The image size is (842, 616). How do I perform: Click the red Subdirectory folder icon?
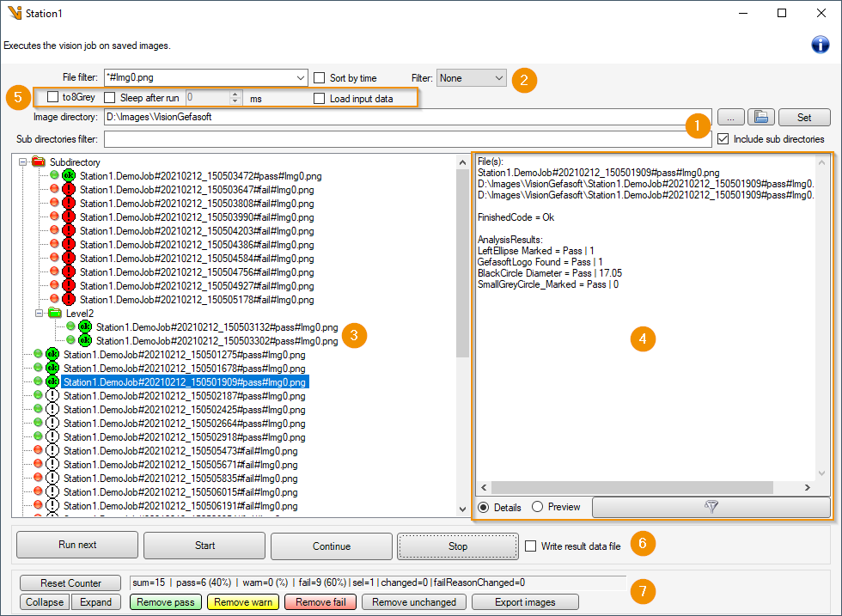click(x=38, y=162)
